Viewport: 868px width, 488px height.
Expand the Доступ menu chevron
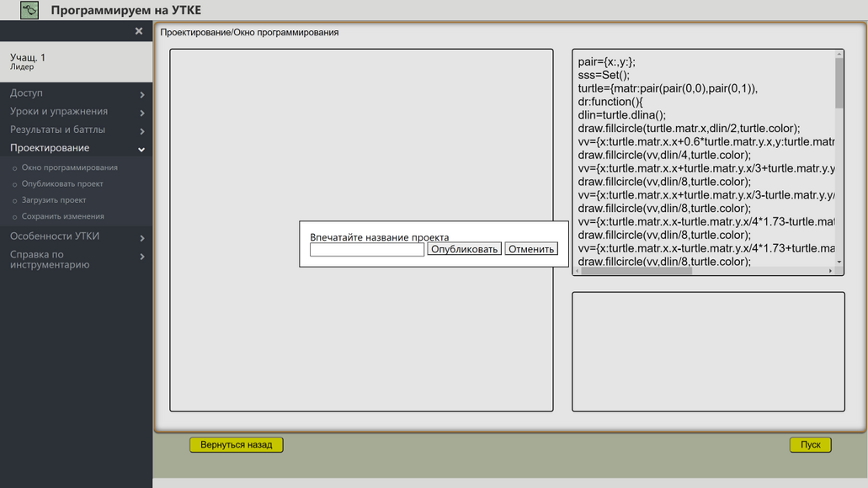pyautogui.click(x=142, y=94)
